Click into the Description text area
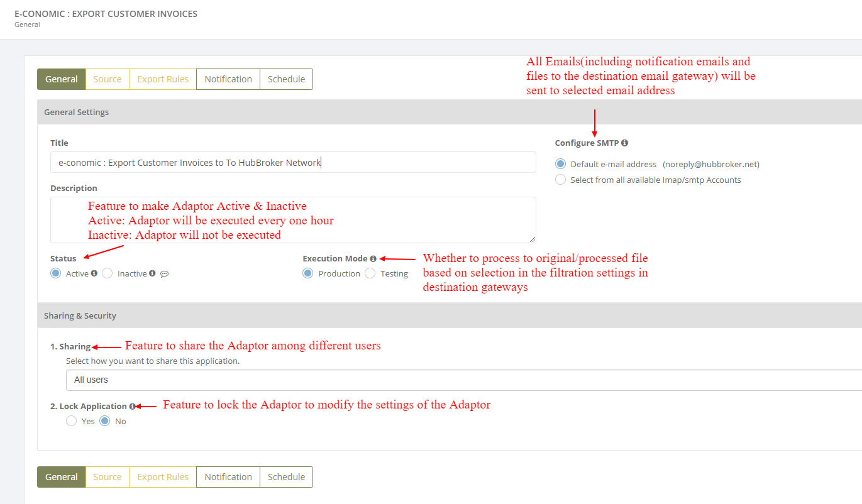Image resolution: width=862 pixels, height=504 pixels. click(293, 220)
